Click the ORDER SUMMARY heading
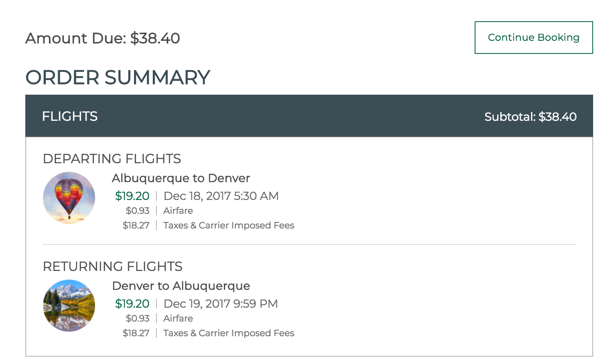Screen dimensions: 616x364 click(x=118, y=77)
